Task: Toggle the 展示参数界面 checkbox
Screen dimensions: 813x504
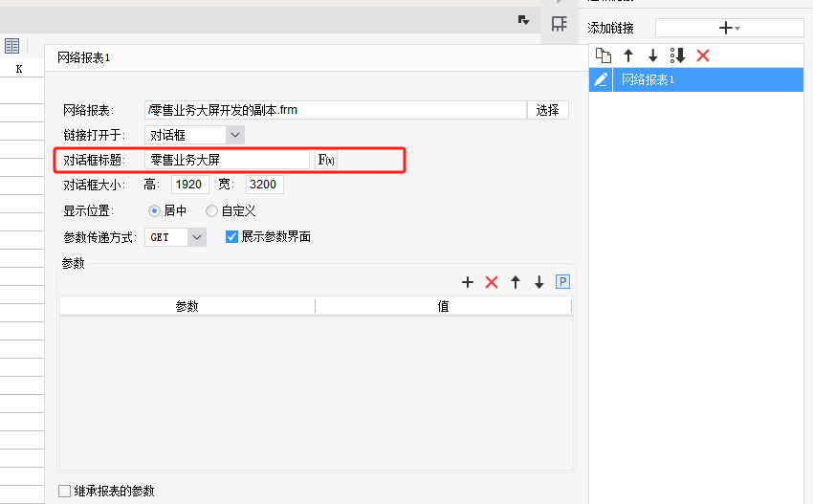Action: pos(231,237)
